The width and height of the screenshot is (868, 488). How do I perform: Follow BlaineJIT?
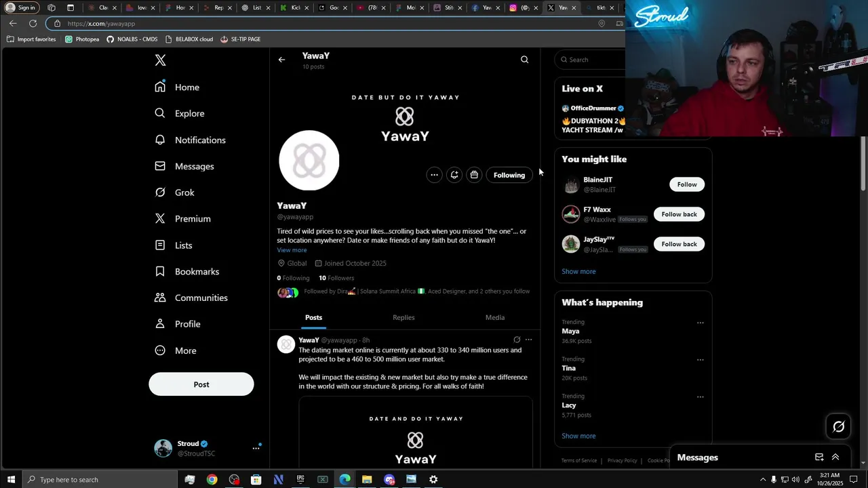[x=687, y=184]
